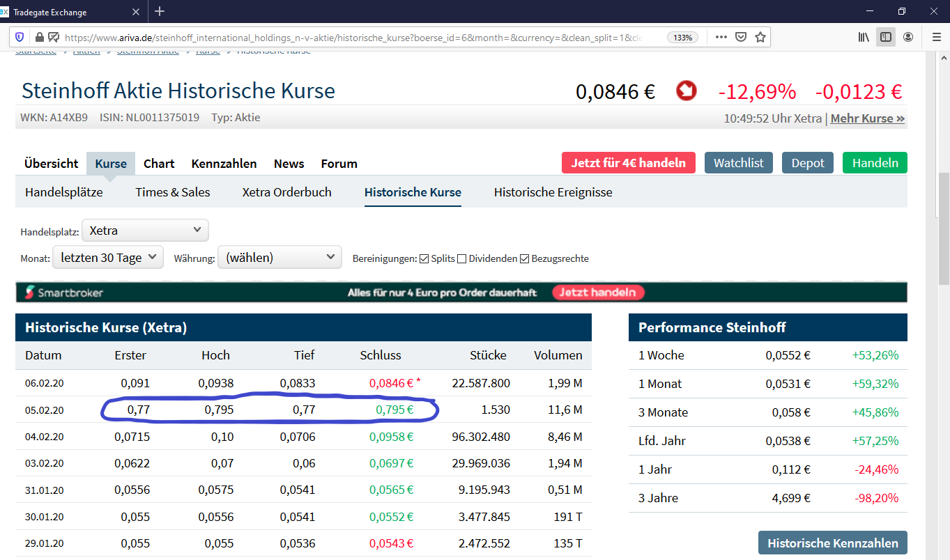
Task: Open a new browser tab
Action: coord(160,11)
